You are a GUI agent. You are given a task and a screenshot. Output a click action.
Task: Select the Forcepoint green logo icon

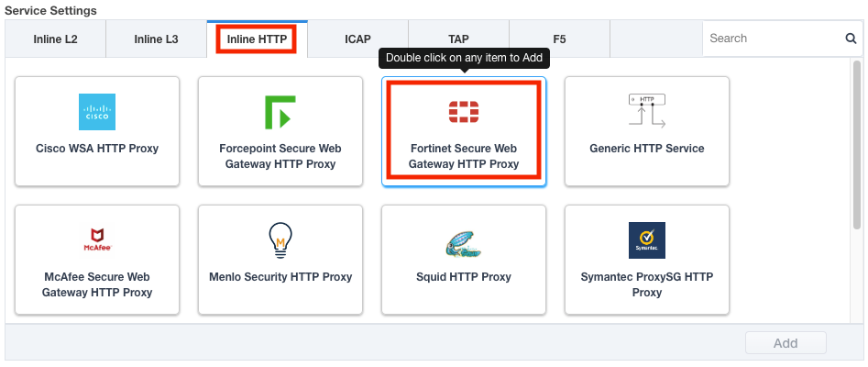click(x=280, y=112)
